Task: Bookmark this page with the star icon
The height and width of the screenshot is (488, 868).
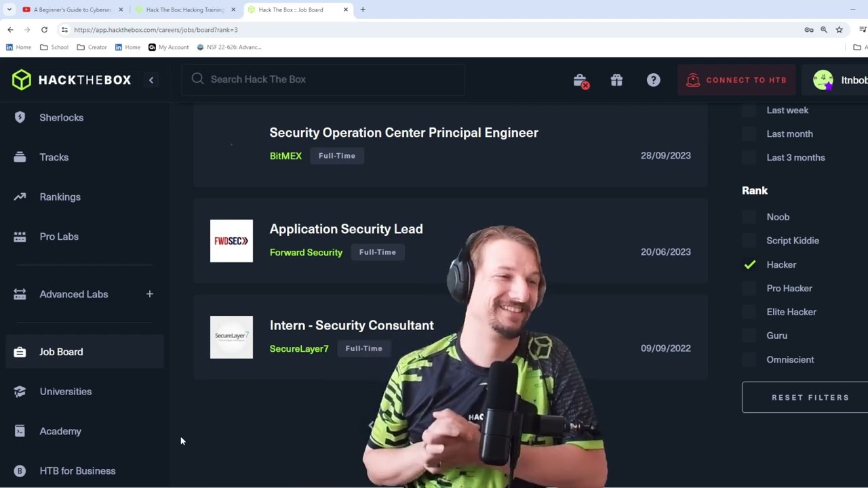Action: pos(839,30)
